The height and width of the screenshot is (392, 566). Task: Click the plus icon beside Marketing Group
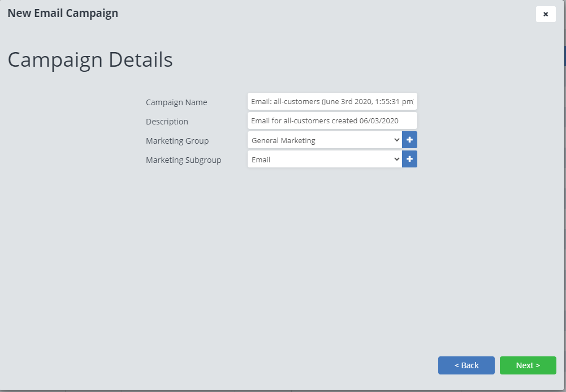coord(409,140)
